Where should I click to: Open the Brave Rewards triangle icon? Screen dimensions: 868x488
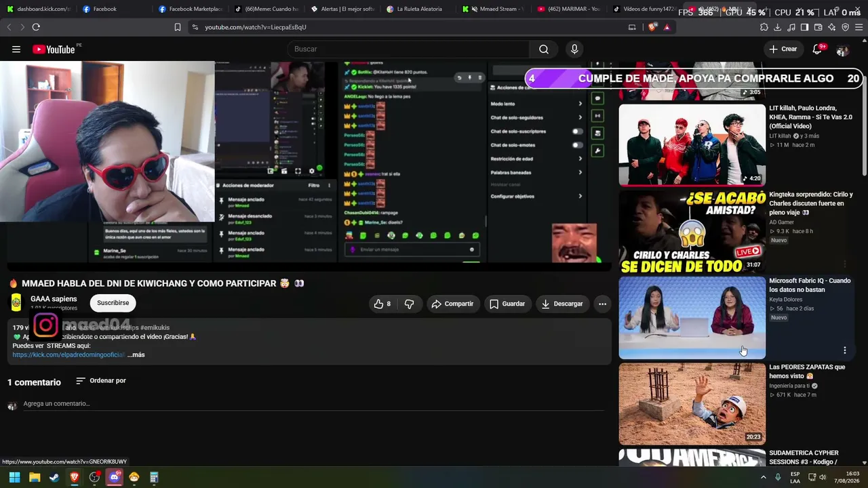click(667, 27)
